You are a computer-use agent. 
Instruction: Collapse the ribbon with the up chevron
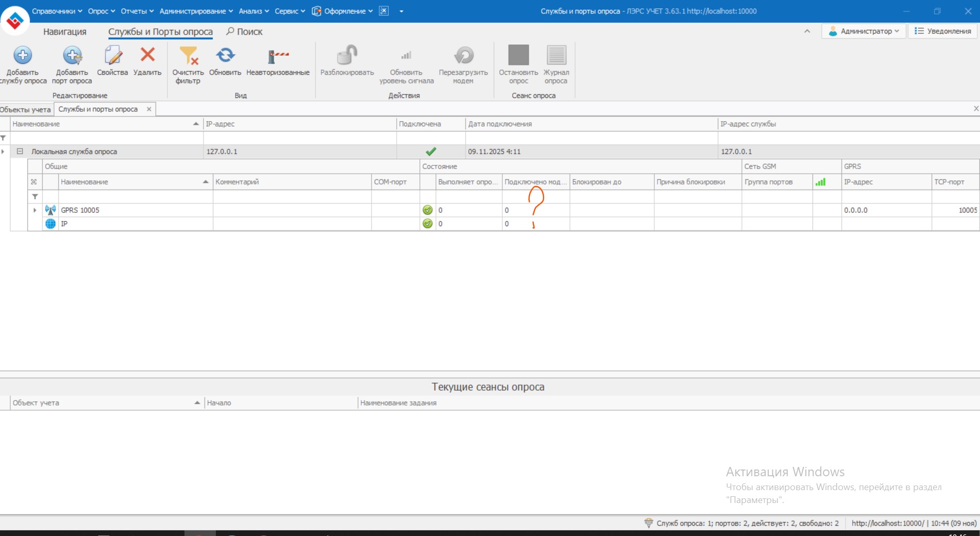(807, 31)
